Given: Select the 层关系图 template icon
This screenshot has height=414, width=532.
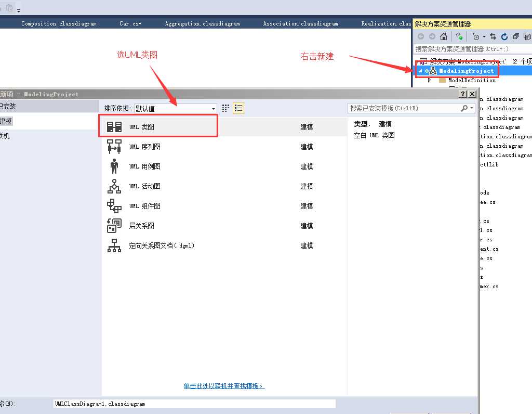Looking at the screenshot, I should [x=114, y=226].
